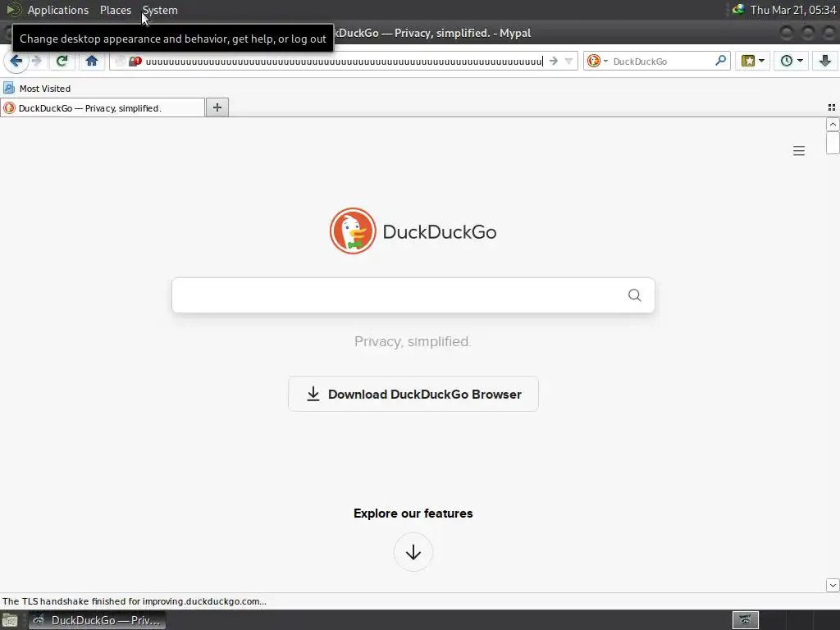Viewport: 840px width, 630px height.
Task: Click the network status icon near clock
Action: (x=739, y=10)
